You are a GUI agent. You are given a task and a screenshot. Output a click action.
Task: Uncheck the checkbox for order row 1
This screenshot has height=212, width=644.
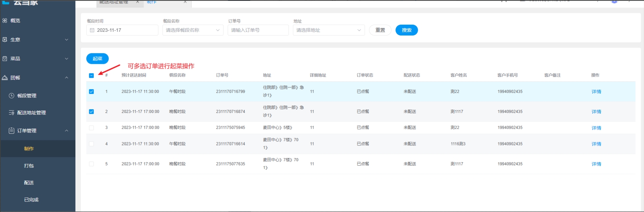91,92
